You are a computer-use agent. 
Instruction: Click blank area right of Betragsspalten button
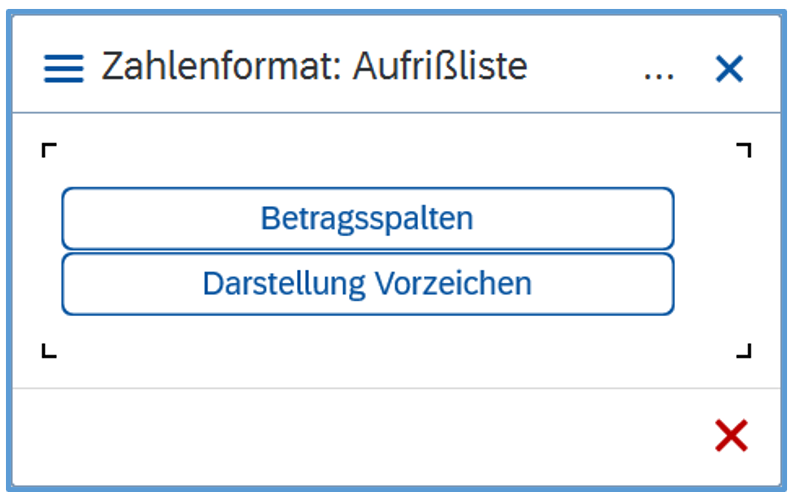(x=710, y=218)
